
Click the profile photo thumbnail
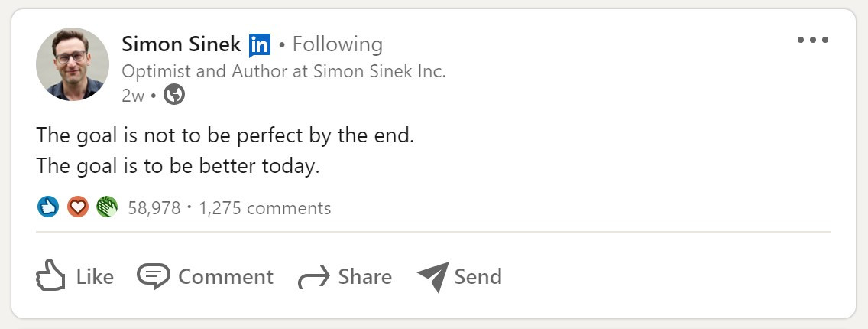73,65
